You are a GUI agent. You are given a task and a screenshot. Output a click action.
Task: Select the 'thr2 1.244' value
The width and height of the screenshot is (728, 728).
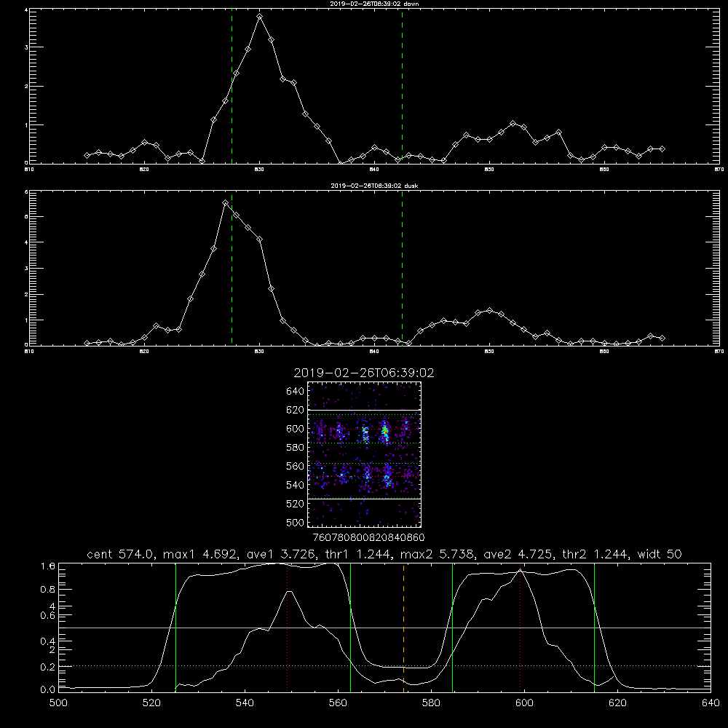coord(596,554)
